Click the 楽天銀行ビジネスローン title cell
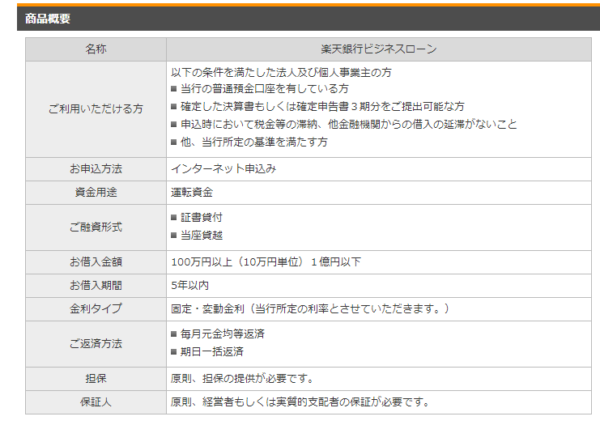This screenshot has height=425, width=600. click(379, 49)
